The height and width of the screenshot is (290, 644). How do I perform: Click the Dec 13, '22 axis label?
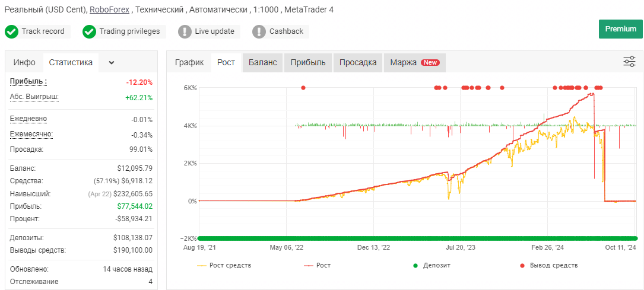pos(374,248)
